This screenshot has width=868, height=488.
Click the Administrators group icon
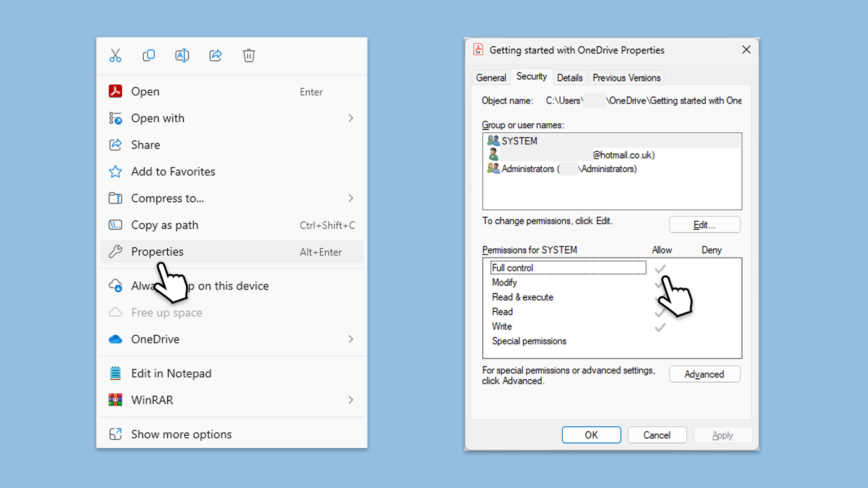click(x=493, y=169)
